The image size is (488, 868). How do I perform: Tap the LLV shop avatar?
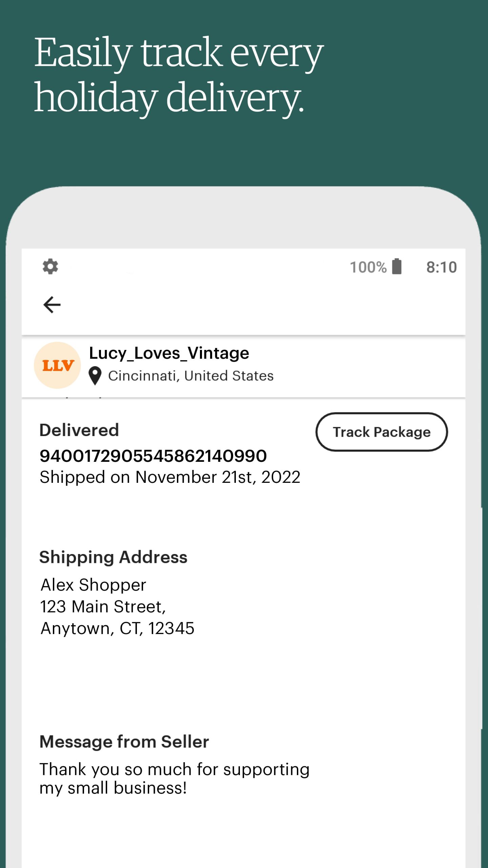57,365
